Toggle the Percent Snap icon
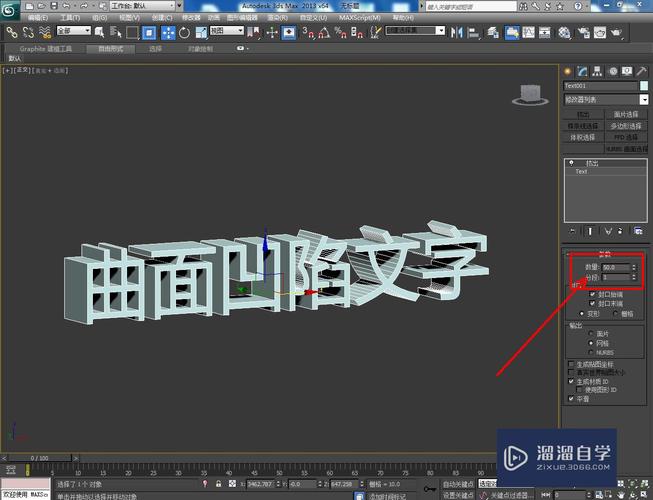The image size is (653, 500). [x=340, y=32]
